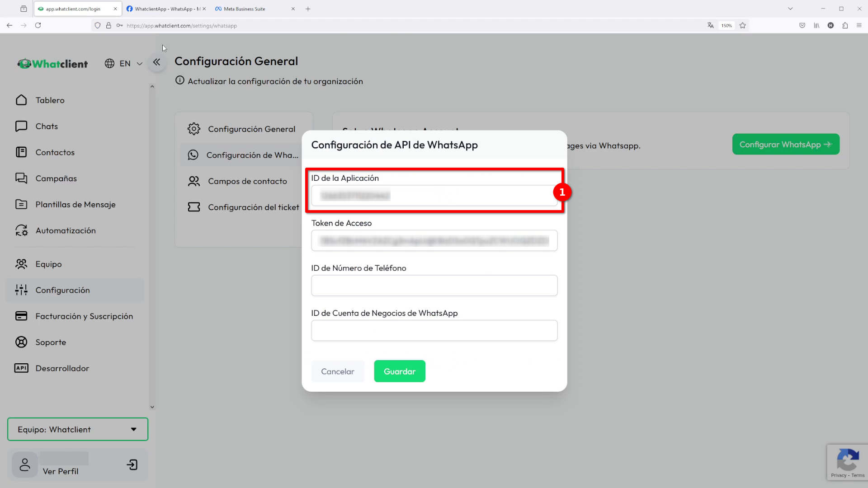Open the browser hamburger menu
Screen dimensions: 868x488
pos(859,26)
